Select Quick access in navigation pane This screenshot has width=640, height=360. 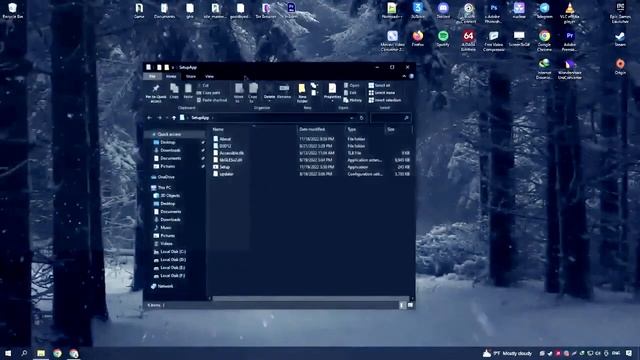pos(169,134)
